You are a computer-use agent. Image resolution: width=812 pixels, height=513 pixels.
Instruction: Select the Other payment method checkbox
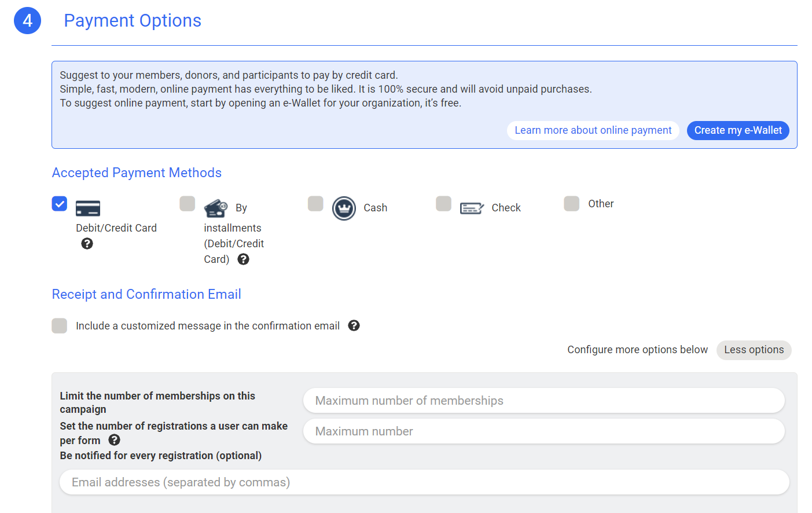coord(571,204)
